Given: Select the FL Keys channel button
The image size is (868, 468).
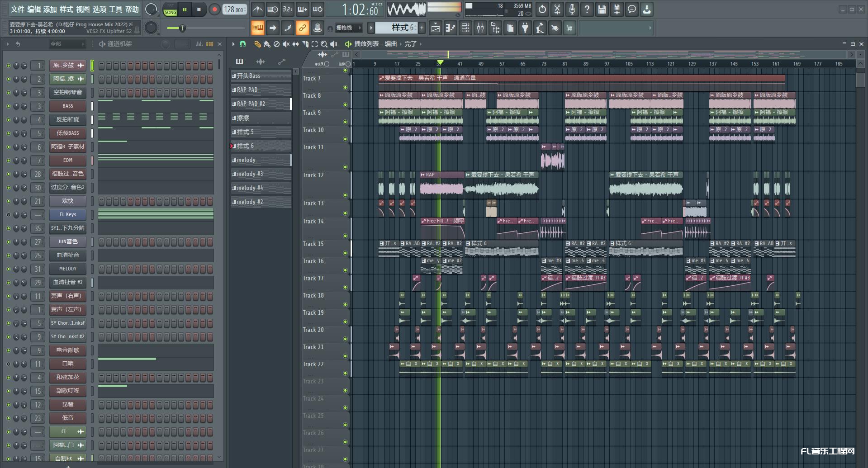Looking at the screenshot, I should pyautogui.click(x=68, y=214).
